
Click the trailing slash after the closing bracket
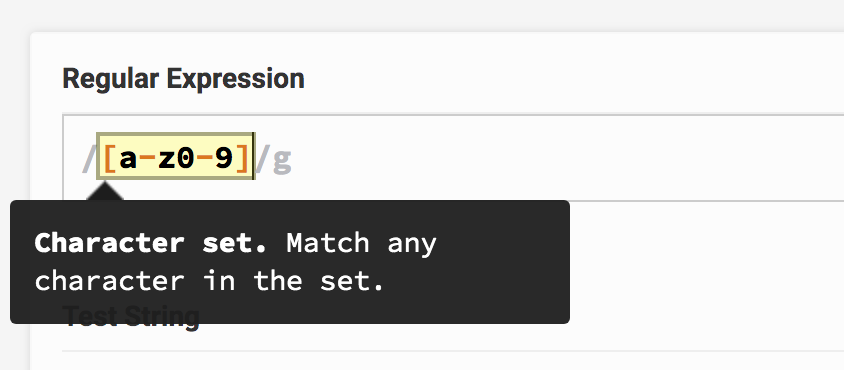click(x=262, y=158)
